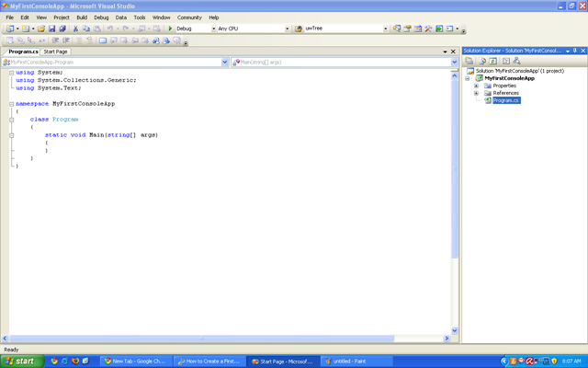588x368 pixels.
Task: Collapse the static void Main method block
Action: [12, 135]
